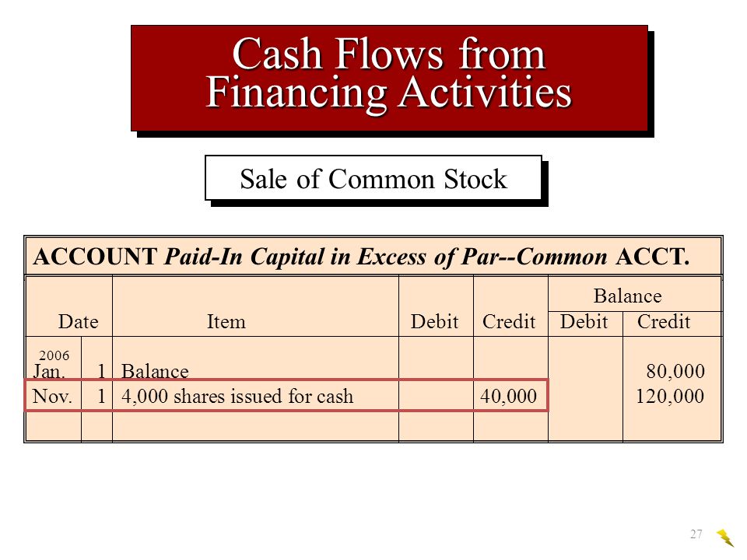Click the first Credit column header
747x560 pixels.
pos(509,321)
